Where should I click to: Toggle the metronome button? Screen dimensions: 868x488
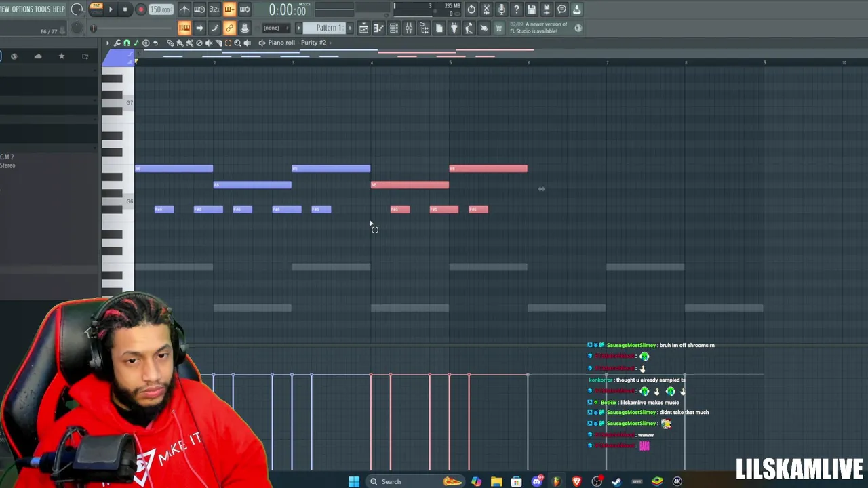click(x=184, y=9)
